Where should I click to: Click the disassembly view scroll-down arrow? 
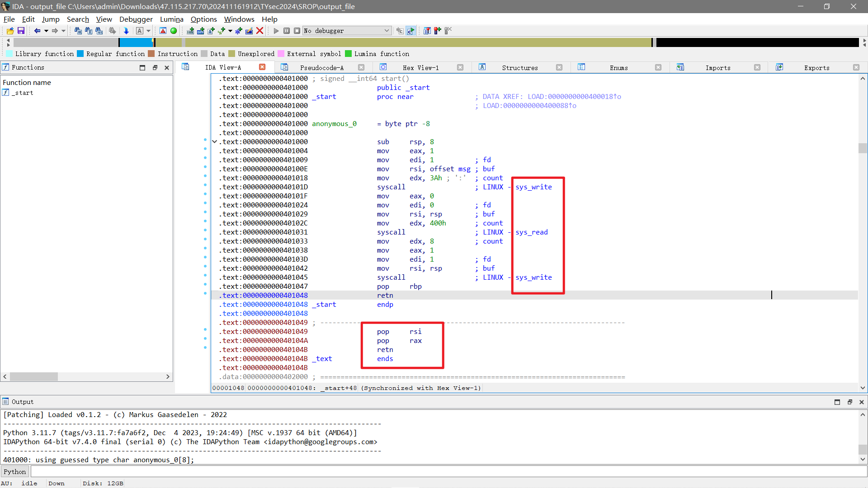[863, 388]
